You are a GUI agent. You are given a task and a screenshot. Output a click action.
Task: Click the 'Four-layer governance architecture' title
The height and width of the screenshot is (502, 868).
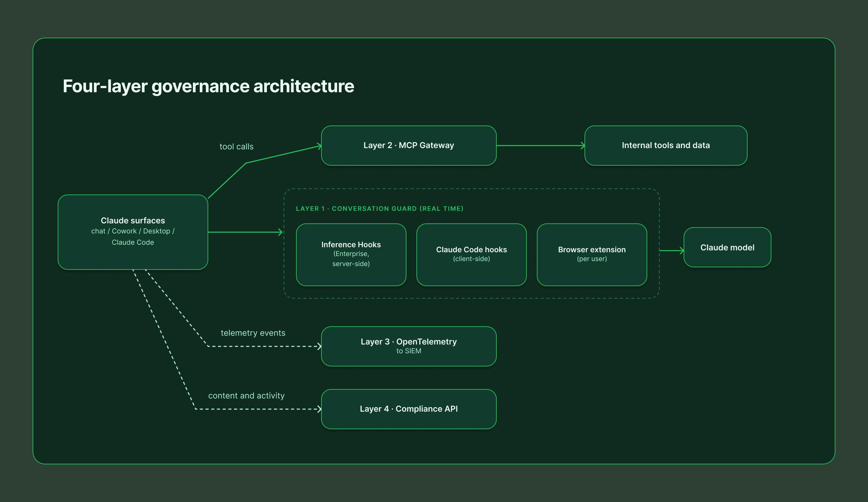[x=208, y=86]
